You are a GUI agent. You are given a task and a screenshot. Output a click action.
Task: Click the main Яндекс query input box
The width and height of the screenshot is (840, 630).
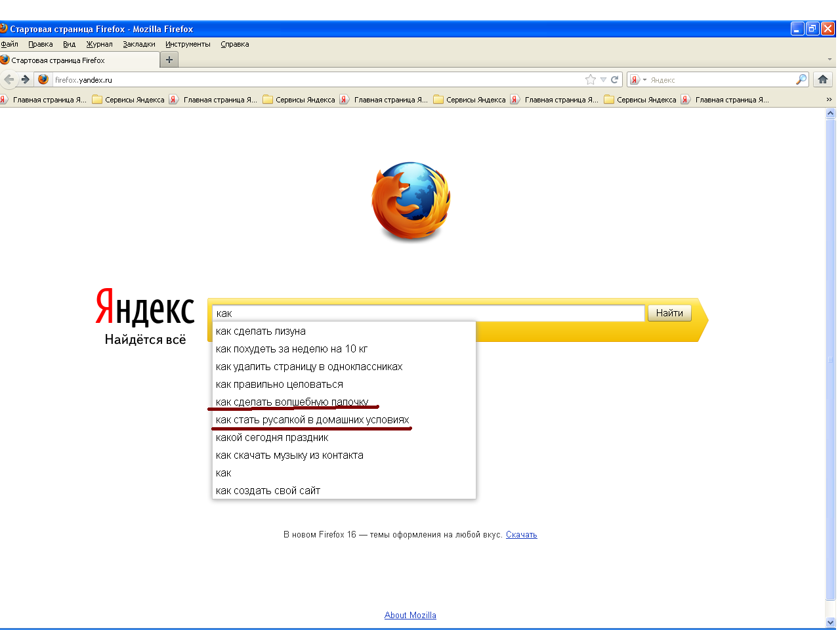[x=429, y=313]
